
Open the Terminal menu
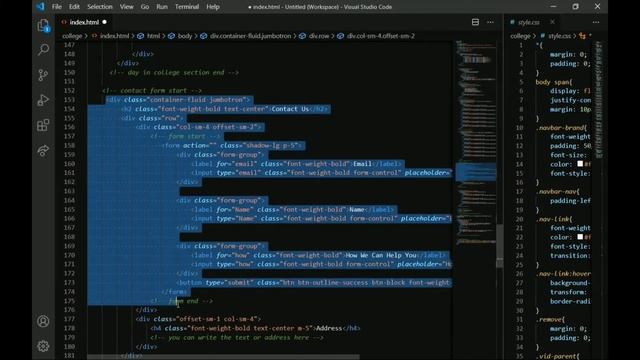pyautogui.click(x=187, y=7)
